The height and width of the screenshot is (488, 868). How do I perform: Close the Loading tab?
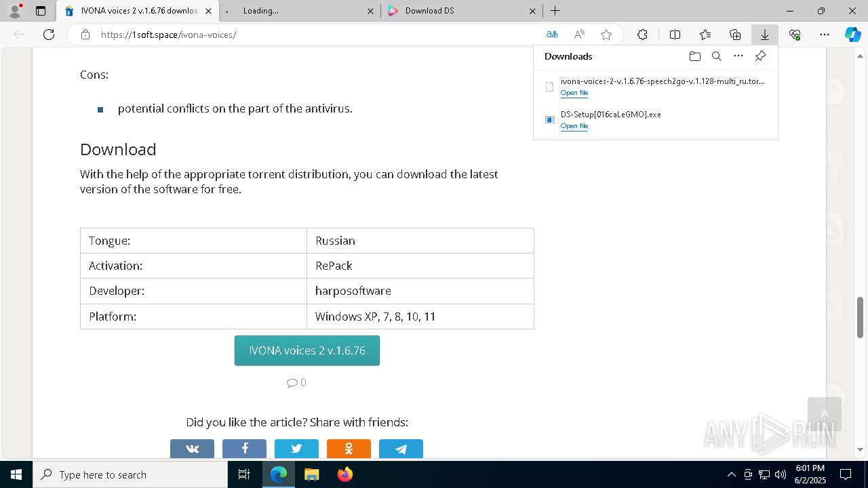coord(370,11)
